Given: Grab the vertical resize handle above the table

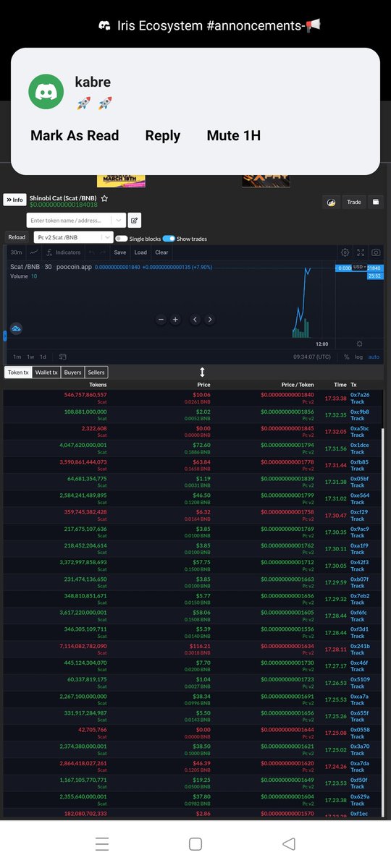Looking at the screenshot, I should click(x=202, y=372).
